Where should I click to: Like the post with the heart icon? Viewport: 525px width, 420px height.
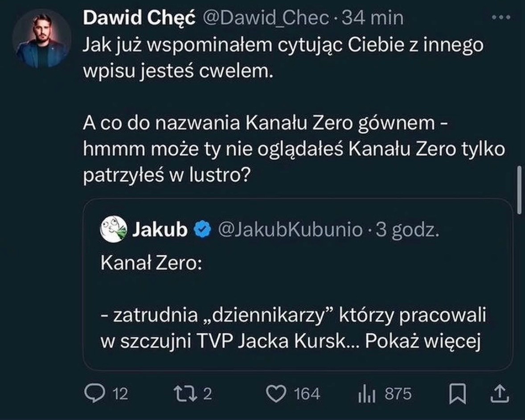(x=276, y=393)
